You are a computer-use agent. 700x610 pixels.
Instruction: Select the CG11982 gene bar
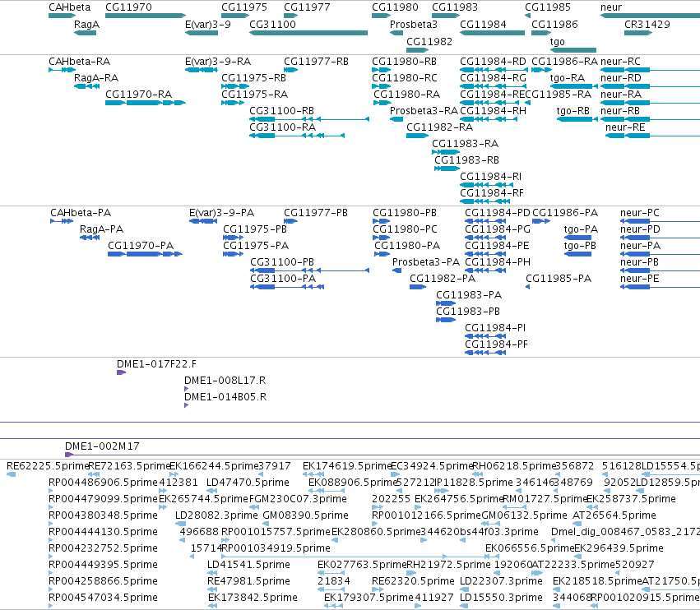pos(417,50)
